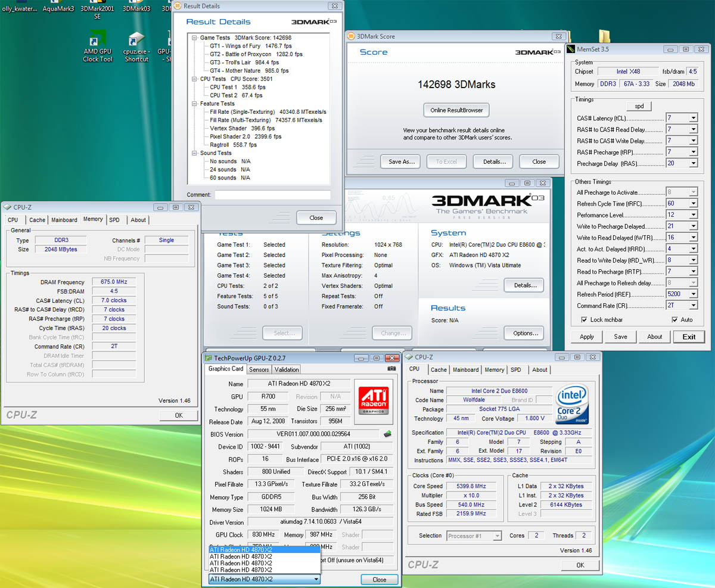The image size is (715, 588).
Task: Open the Read to Precharge (tRTP) dropdown
Action: pos(693,272)
